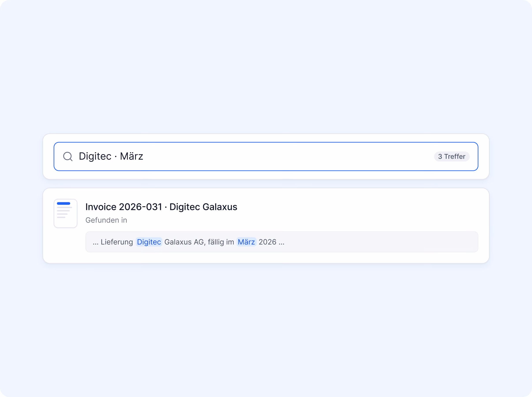The image size is (532, 397).
Task: Click the magnifying glass search icon
Action: (68, 156)
